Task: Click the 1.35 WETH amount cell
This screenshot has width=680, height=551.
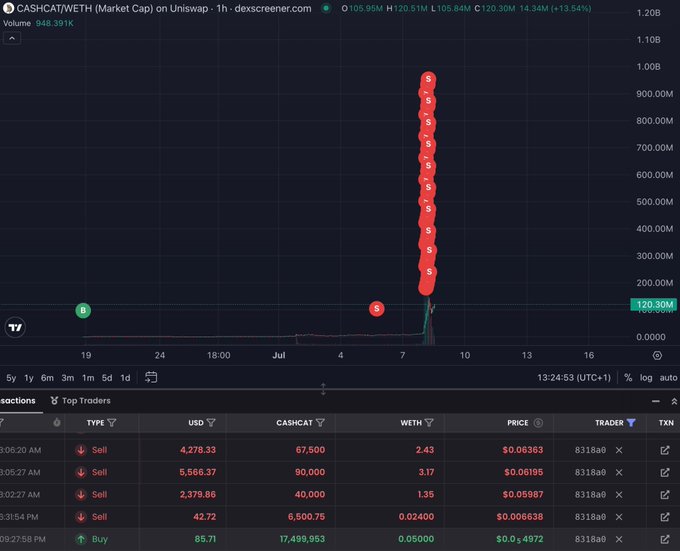Action: (425, 495)
